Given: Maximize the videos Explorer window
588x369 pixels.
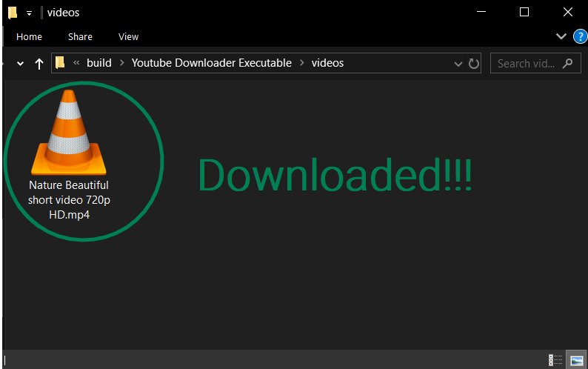Looking at the screenshot, I should coord(524,12).
